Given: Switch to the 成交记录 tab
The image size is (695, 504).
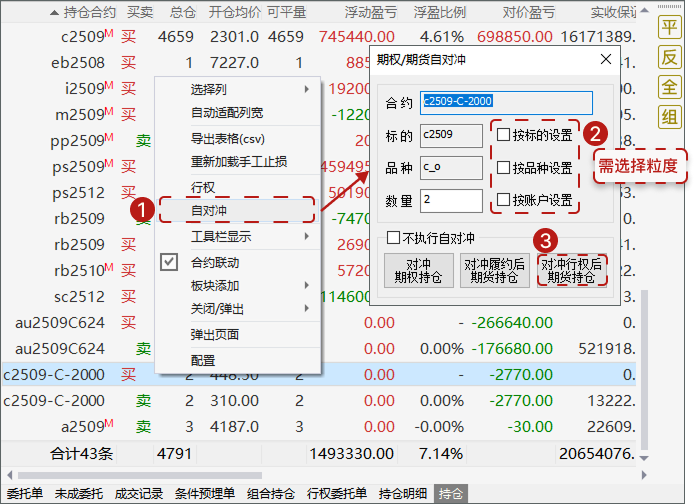Looking at the screenshot, I should tap(138, 494).
